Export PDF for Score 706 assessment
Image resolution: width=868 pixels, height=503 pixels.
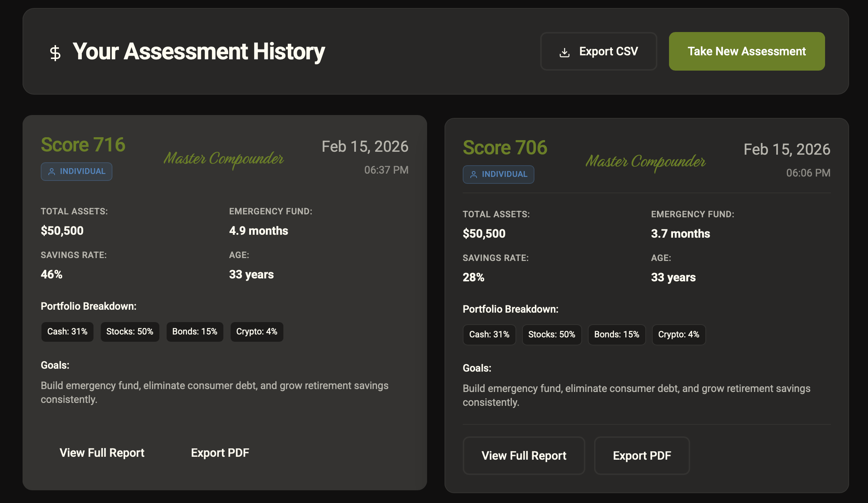[642, 456]
